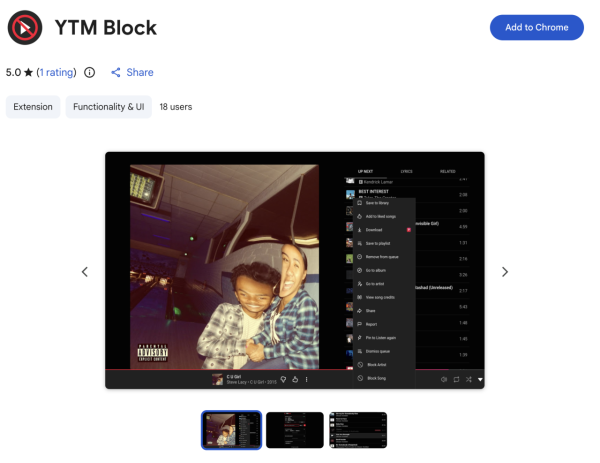The width and height of the screenshot is (600, 463).
Task: Select the first screenshot thumbnail
Action: pyautogui.click(x=232, y=430)
